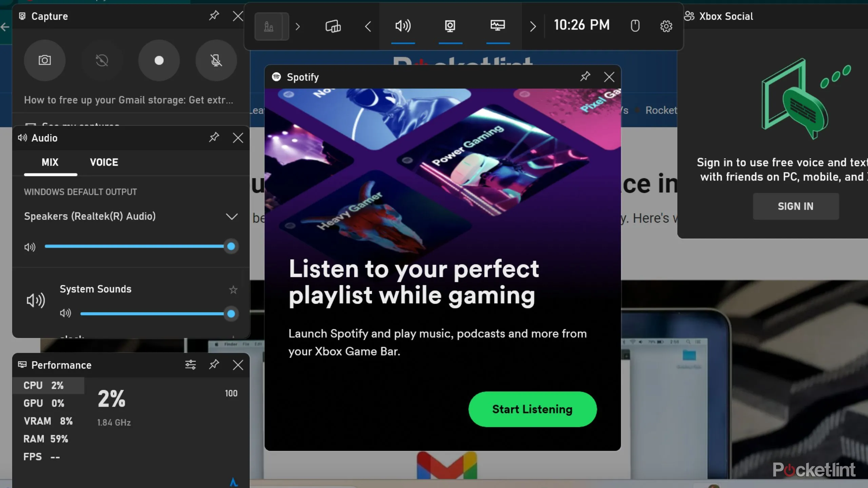The image size is (868, 488).
Task: Click SIGN IN on Xbox Social
Action: tap(795, 206)
